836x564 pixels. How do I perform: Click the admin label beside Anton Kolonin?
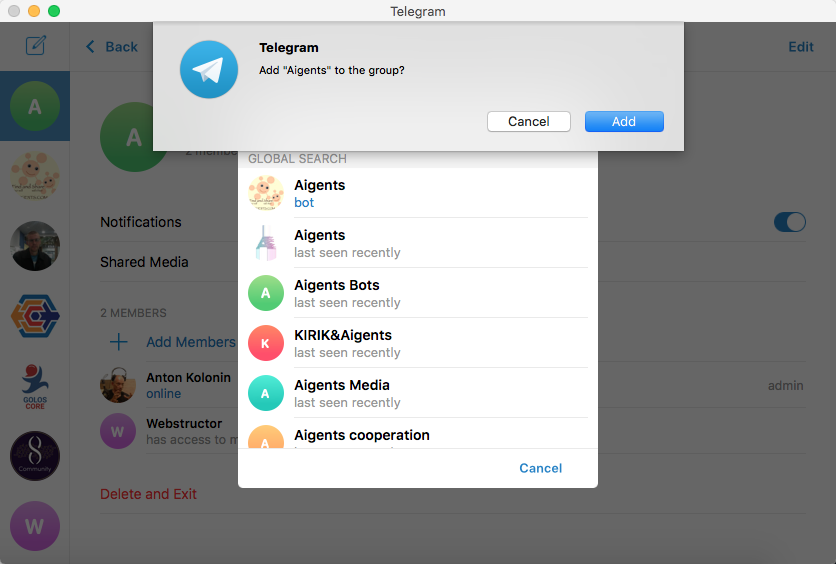[785, 385]
